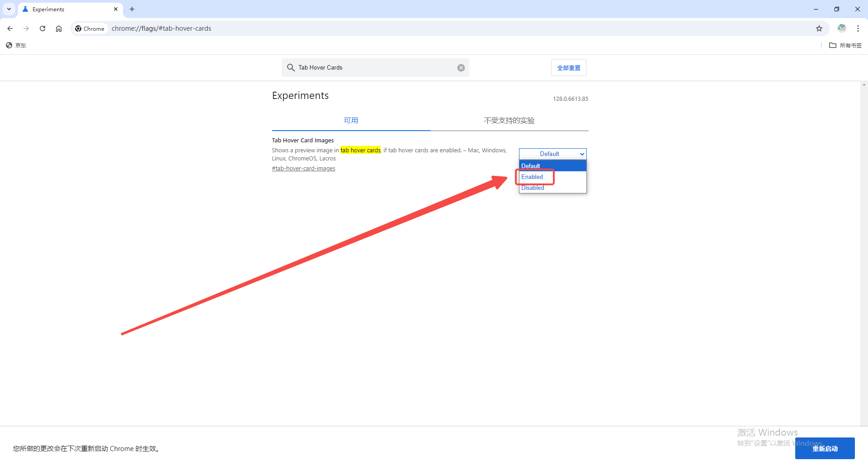
Task: Restore down the Chrome window
Action: coord(837,9)
